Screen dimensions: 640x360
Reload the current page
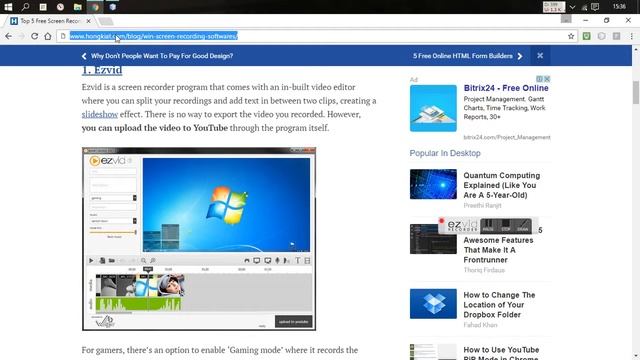(35, 36)
